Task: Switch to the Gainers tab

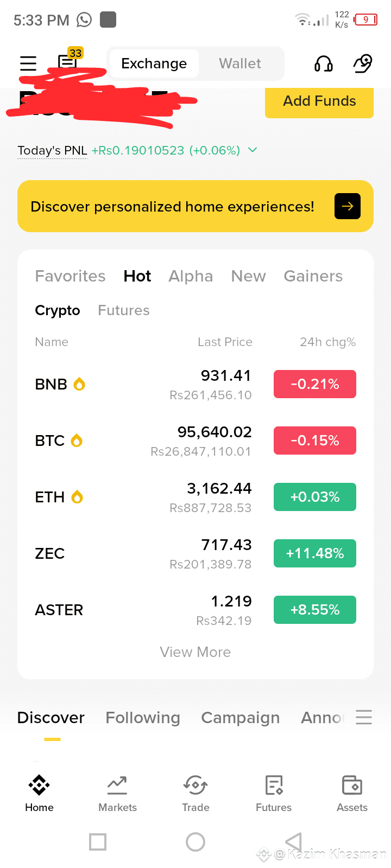Action: point(313,276)
